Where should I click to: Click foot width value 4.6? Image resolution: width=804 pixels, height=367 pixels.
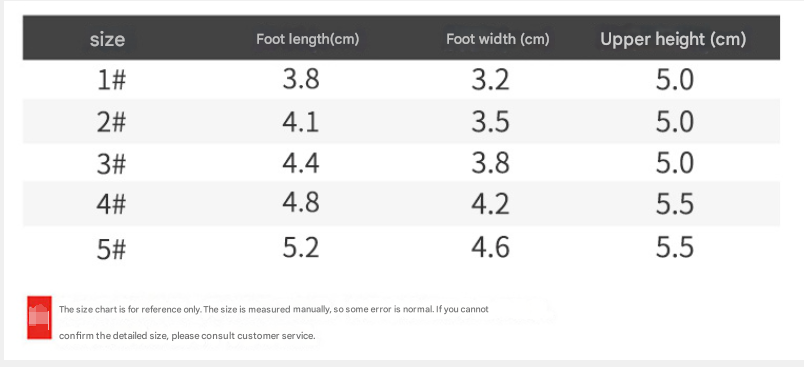click(491, 247)
